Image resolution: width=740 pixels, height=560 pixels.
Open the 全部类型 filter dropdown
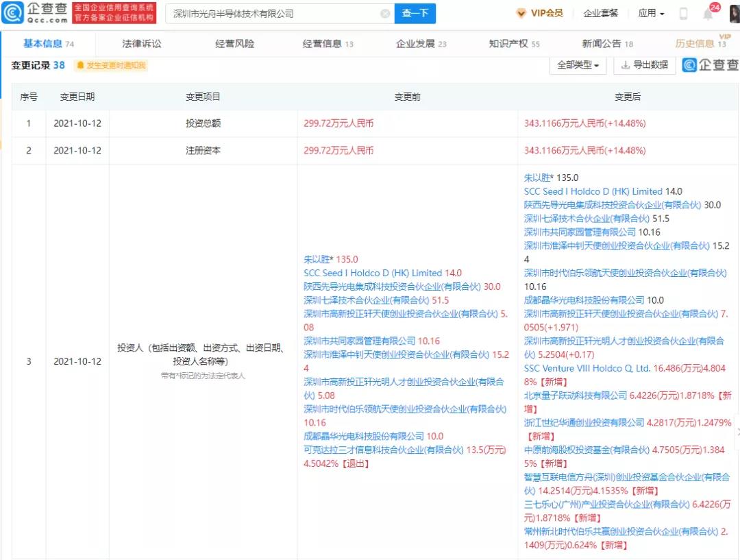pos(578,64)
